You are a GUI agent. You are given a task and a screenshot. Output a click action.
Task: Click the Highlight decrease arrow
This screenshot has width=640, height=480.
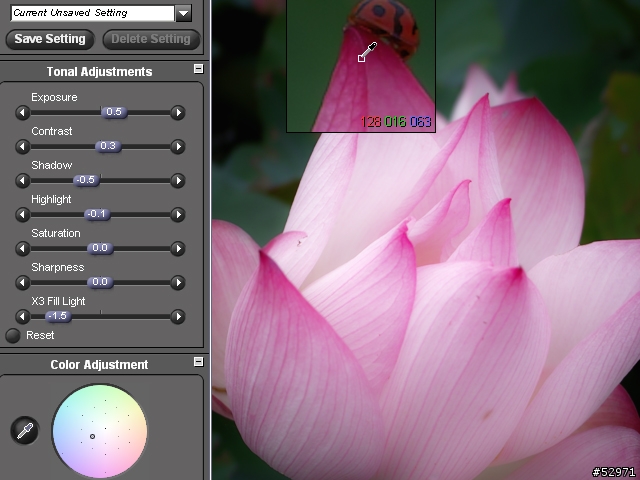click(x=22, y=214)
